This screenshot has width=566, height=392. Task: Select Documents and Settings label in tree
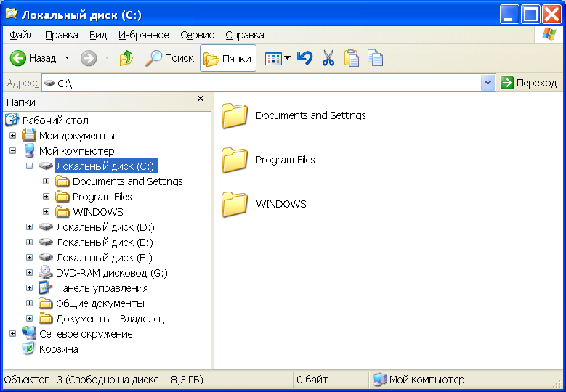tap(128, 181)
